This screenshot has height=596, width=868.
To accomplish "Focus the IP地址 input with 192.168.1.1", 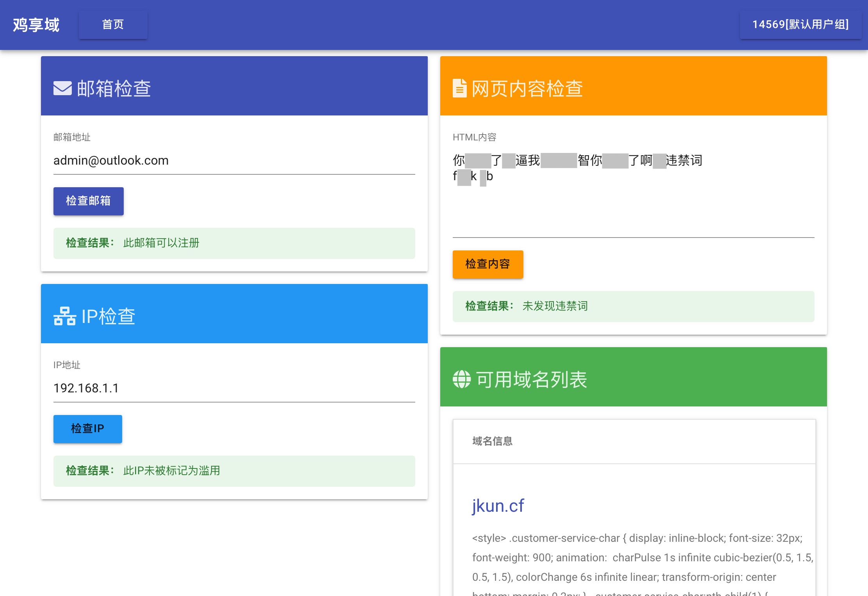I will [234, 388].
